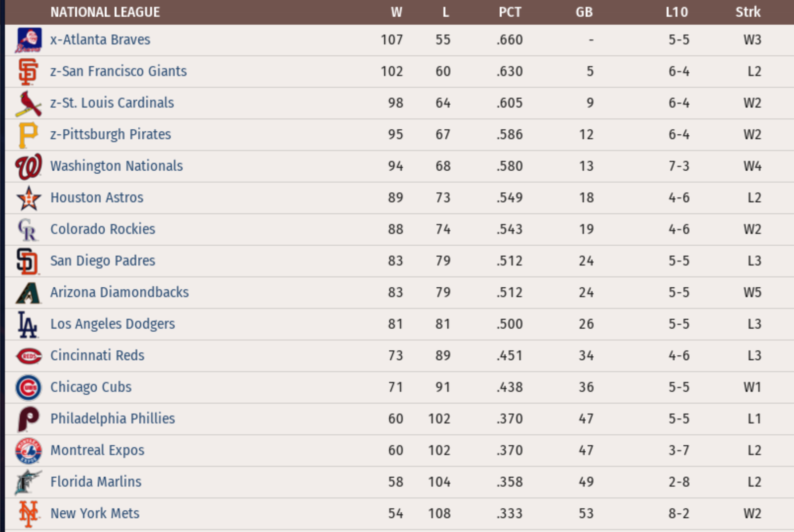This screenshot has height=532, width=794.
Task: Select the Philadelphia Phillies team name
Action: pos(113,418)
